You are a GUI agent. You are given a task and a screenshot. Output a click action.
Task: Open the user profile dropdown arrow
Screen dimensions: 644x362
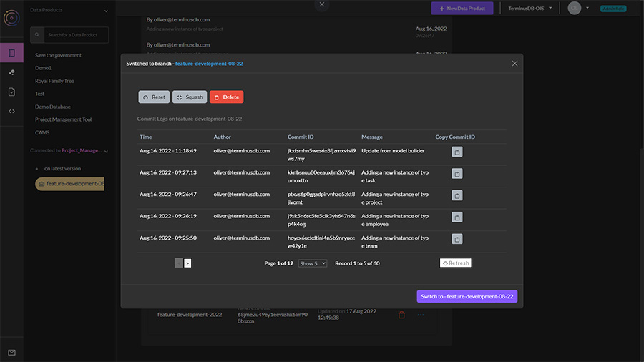587,8
